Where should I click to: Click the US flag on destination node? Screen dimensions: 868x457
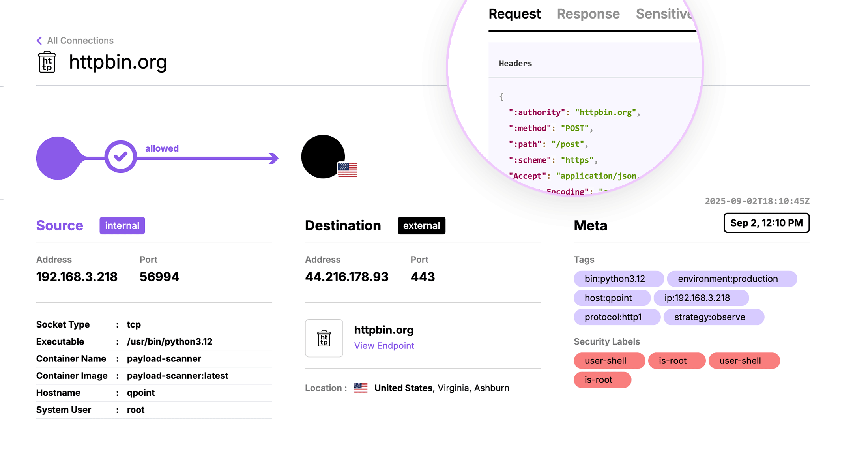(347, 170)
